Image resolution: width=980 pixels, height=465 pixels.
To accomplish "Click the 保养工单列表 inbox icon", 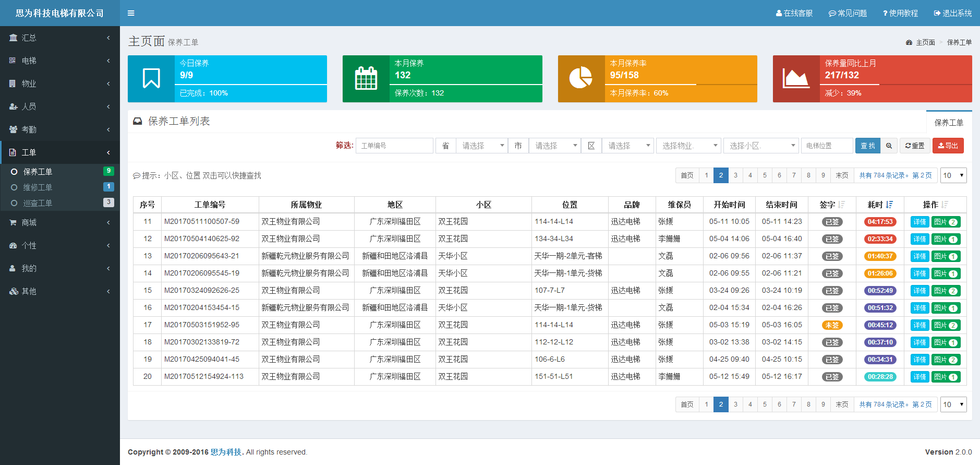I will 137,121.
